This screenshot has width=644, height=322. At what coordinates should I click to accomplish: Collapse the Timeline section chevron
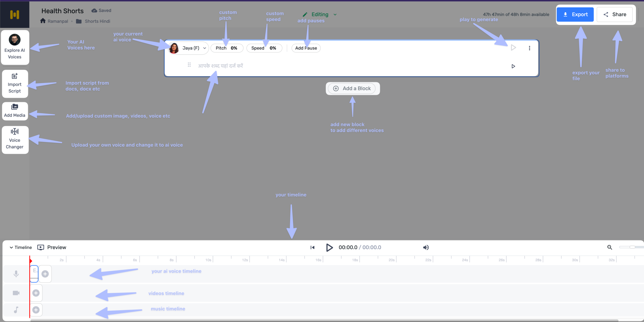click(11, 247)
